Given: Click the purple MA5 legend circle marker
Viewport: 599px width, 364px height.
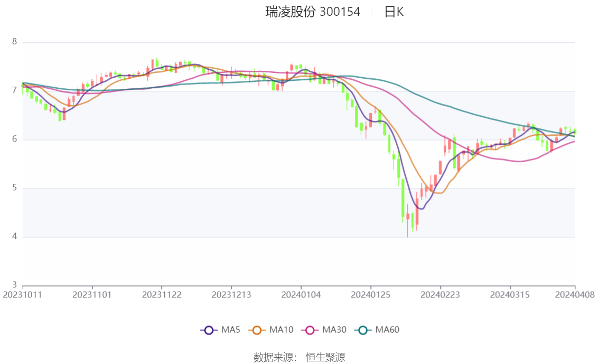Looking at the screenshot, I should [x=209, y=330].
